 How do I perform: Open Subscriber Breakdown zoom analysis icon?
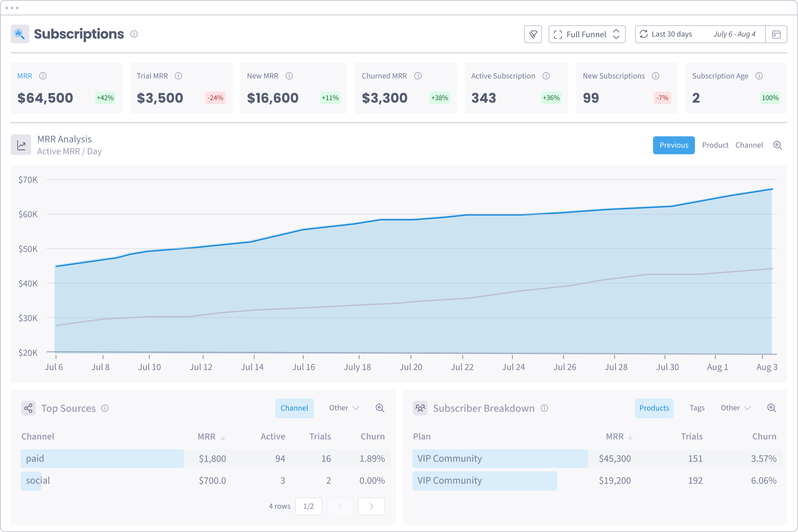pyautogui.click(x=771, y=408)
